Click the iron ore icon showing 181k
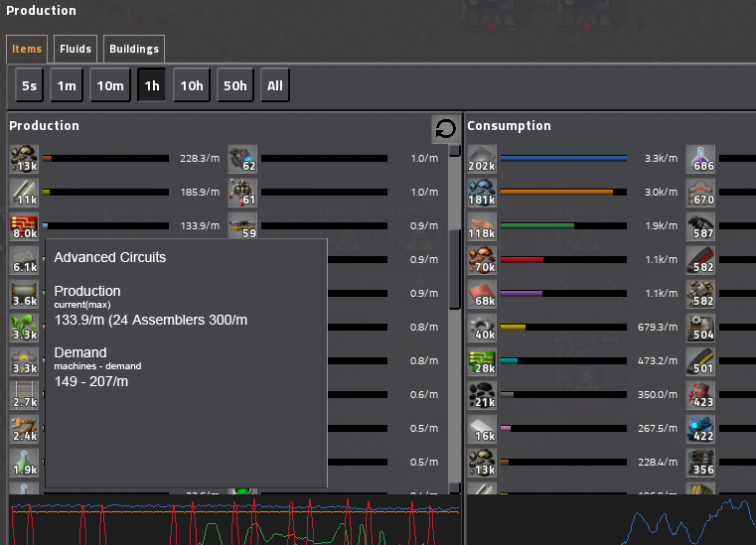The height and width of the screenshot is (545, 756). (482, 193)
